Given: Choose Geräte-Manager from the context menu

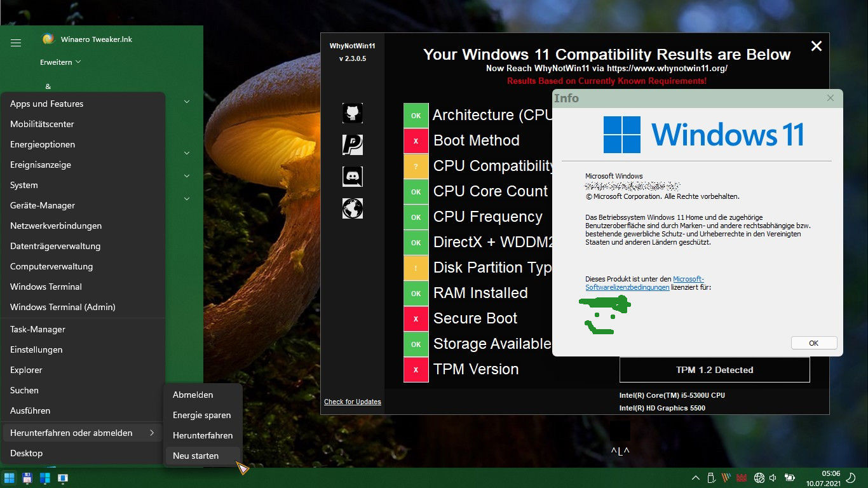Looking at the screenshot, I should (43, 205).
